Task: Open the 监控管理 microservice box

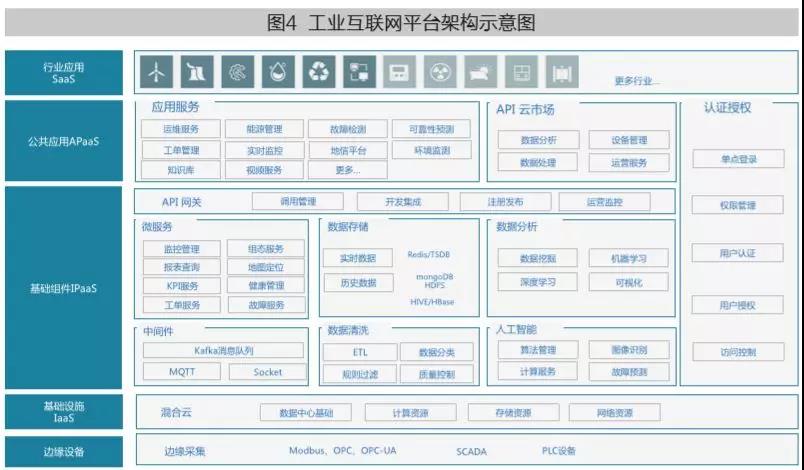Action: [x=182, y=249]
